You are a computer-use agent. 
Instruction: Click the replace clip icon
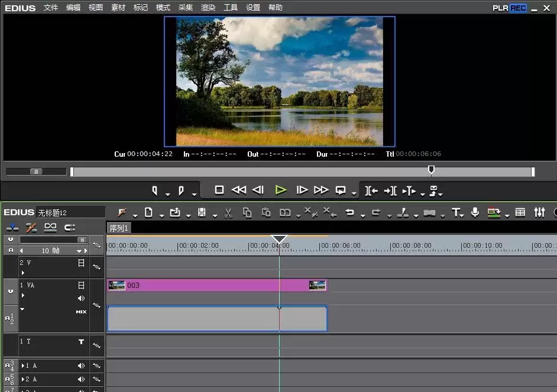point(284,213)
